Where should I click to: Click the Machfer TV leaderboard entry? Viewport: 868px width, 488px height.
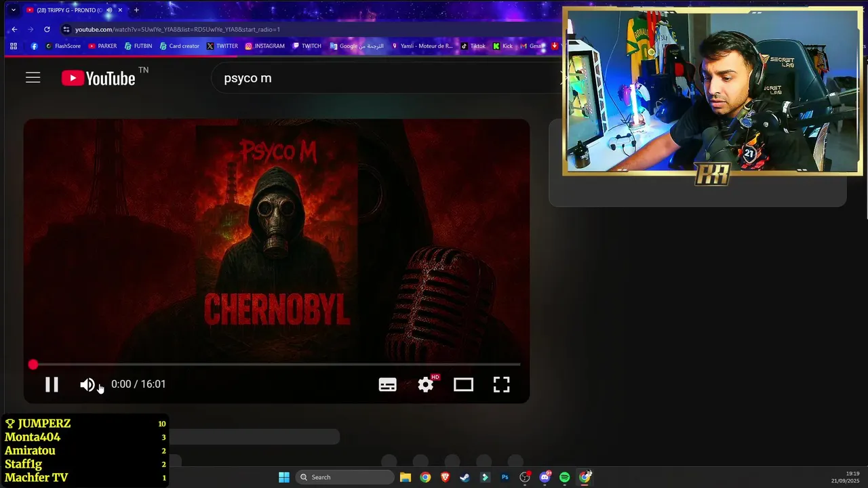(x=85, y=478)
